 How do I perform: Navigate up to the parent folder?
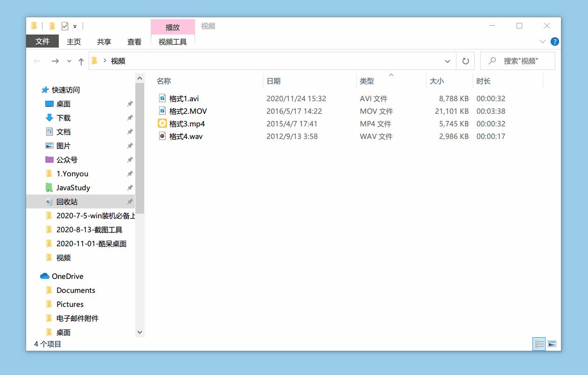click(x=81, y=61)
